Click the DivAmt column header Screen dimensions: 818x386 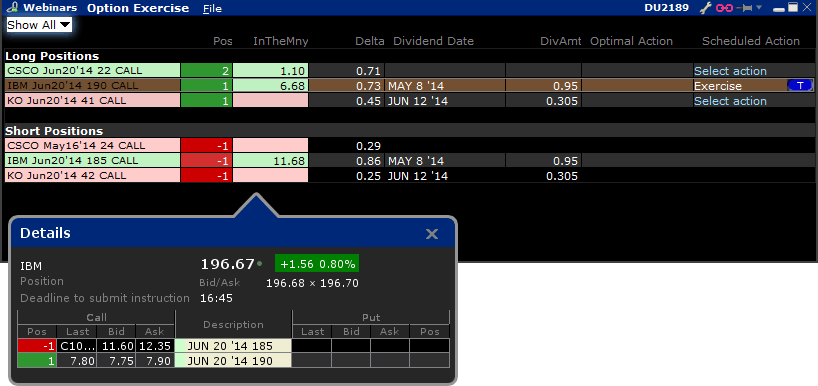coord(560,41)
